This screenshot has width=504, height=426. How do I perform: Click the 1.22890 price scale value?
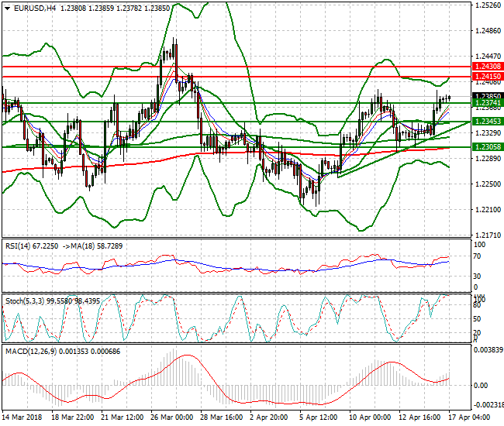click(x=488, y=158)
